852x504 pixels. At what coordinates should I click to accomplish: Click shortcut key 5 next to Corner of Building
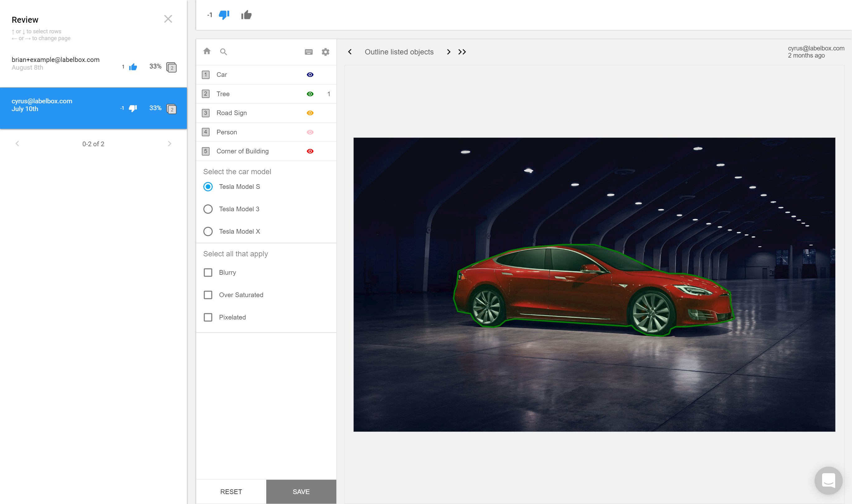click(206, 152)
